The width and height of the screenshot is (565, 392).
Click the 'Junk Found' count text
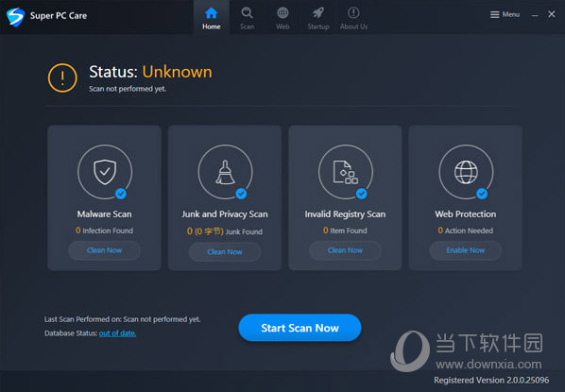click(x=225, y=231)
